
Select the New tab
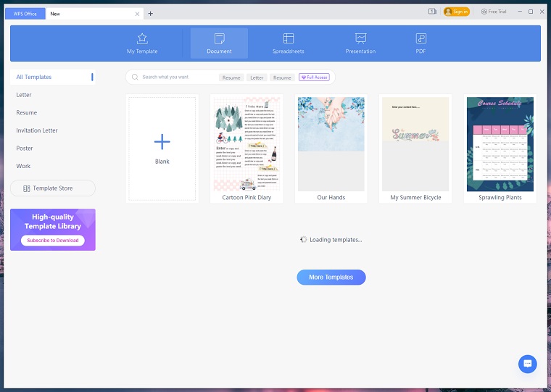click(x=94, y=14)
